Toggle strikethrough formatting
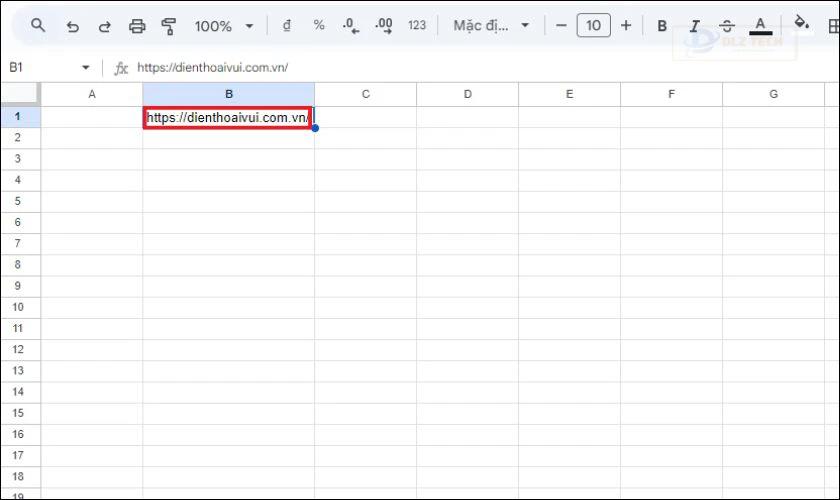The height and width of the screenshot is (500, 840). (726, 26)
